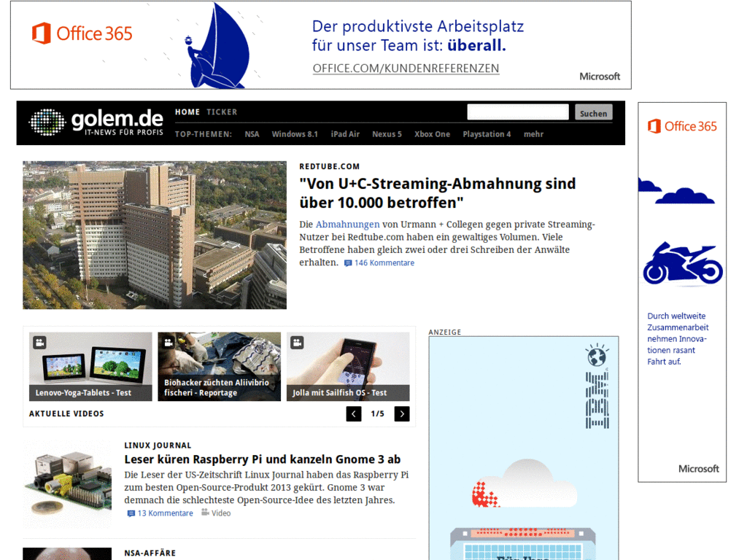Viewport: 747px width, 560px height.
Task: Click Microsoft label in top banner ad
Action: [600, 76]
